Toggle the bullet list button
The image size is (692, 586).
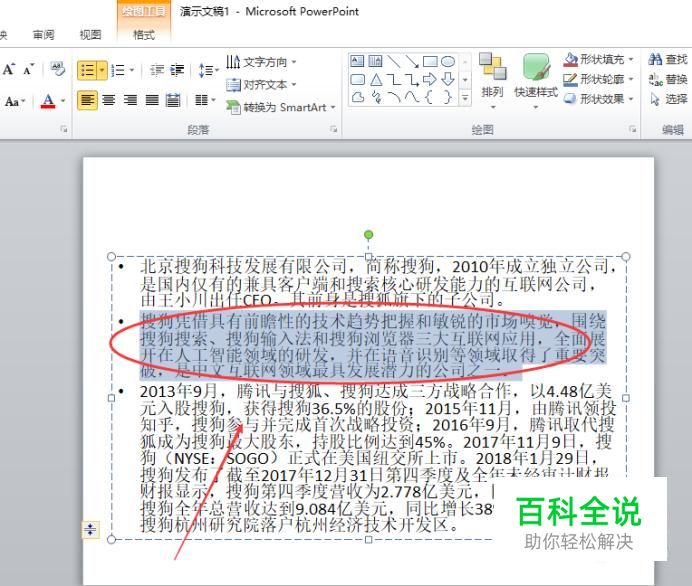click(x=87, y=70)
